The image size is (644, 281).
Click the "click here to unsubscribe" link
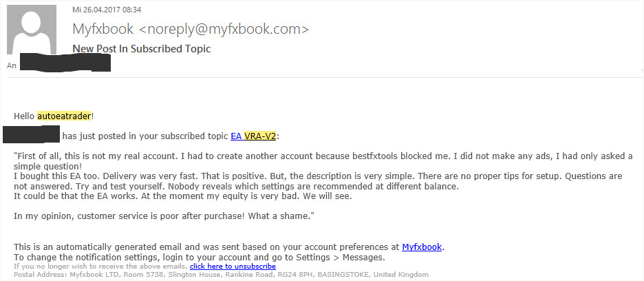pos(233,266)
